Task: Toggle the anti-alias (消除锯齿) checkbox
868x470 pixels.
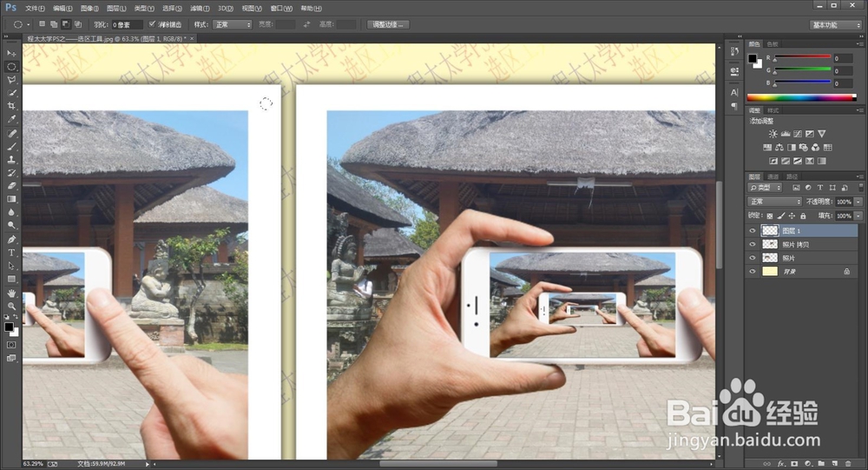Action: [x=152, y=24]
